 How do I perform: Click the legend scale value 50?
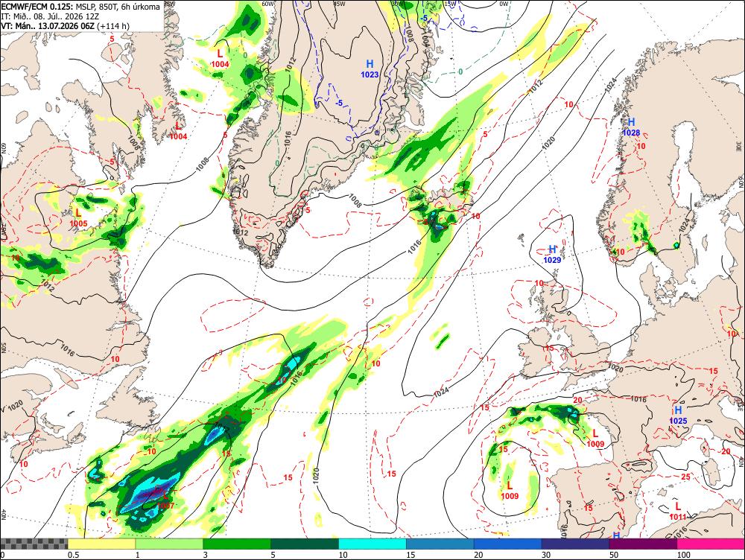coord(614,555)
